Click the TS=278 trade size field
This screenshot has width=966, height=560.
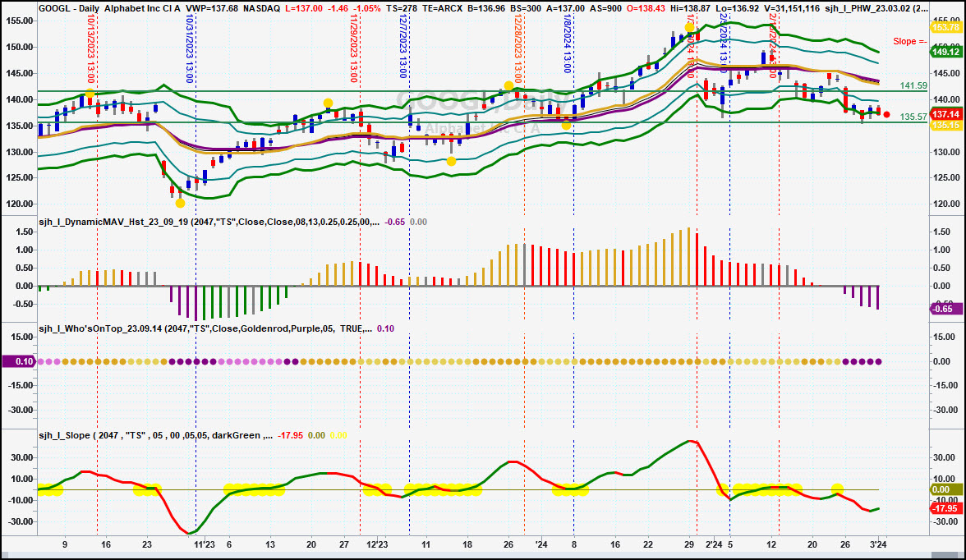point(401,9)
